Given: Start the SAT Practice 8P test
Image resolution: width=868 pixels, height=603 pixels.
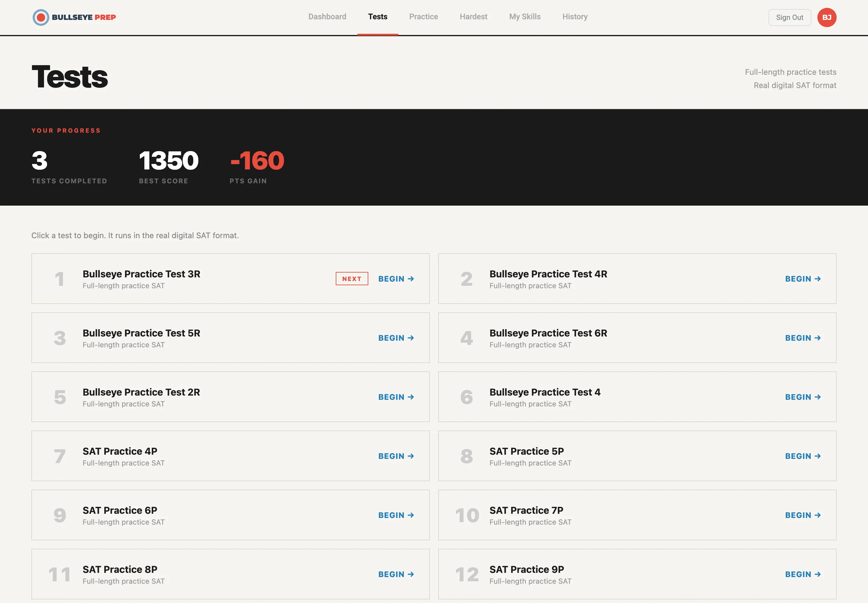Looking at the screenshot, I should click(x=396, y=574).
